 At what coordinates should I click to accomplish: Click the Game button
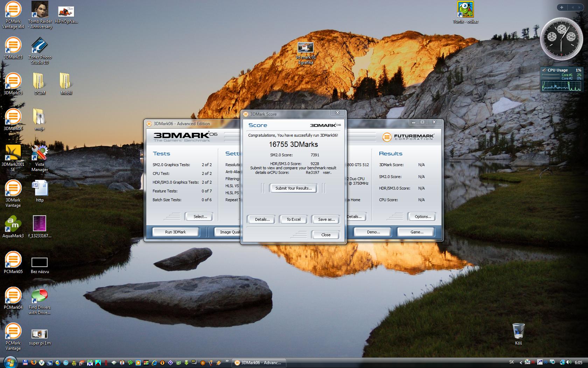click(416, 232)
